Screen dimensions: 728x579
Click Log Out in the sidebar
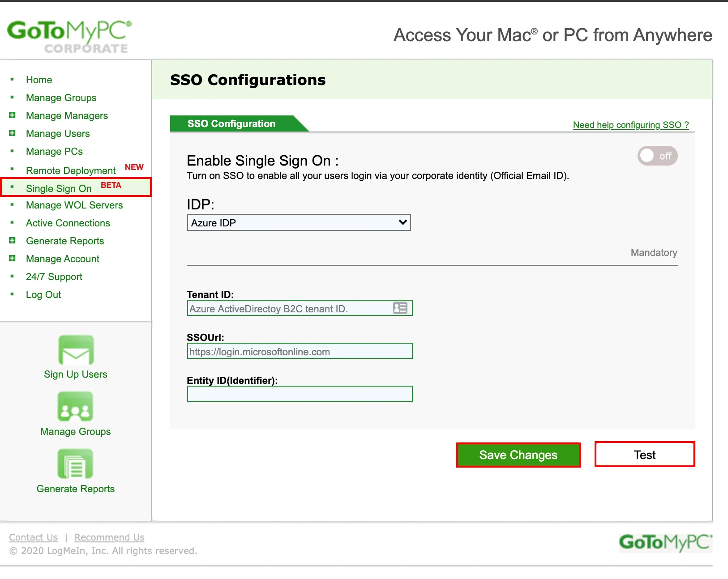tap(43, 294)
